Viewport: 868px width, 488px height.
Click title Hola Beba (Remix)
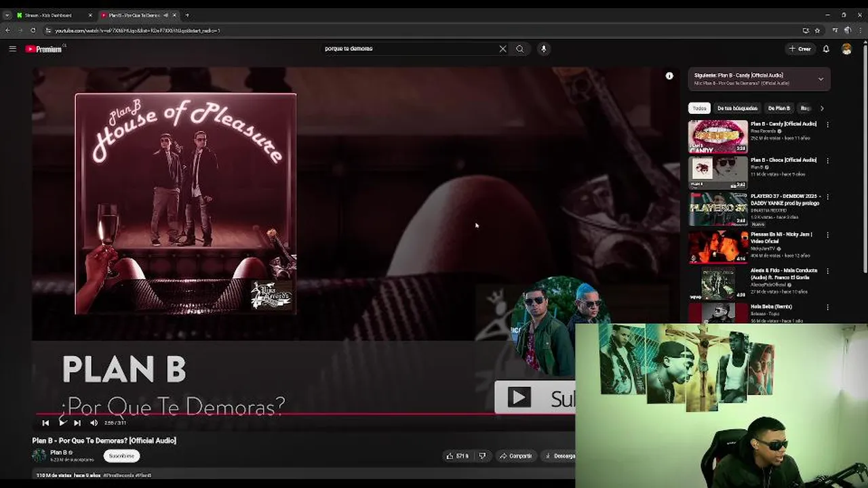pyautogui.click(x=771, y=306)
